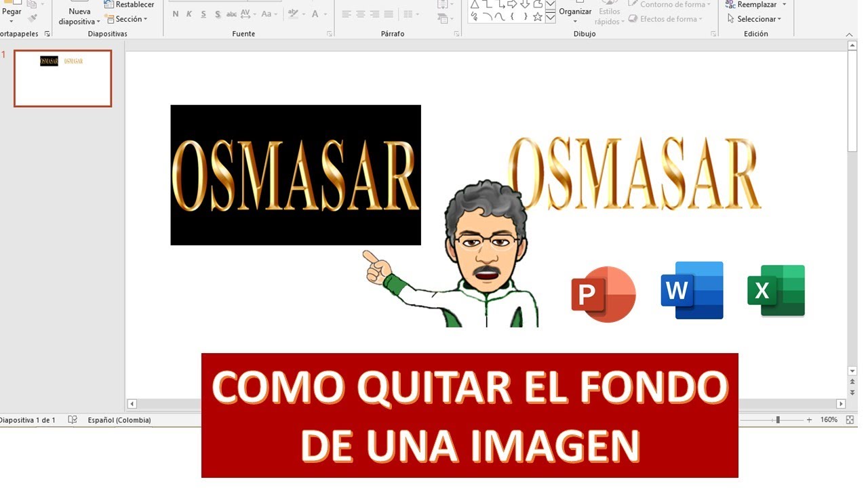The height and width of the screenshot is (488, 868).
Task: Open the Nueva diapositiva dropdown
Action: [79, 16]
